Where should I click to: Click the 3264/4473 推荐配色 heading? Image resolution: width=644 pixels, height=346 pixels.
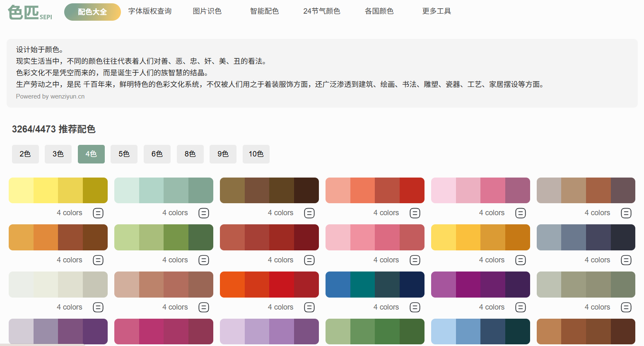[x=54, y=129]
